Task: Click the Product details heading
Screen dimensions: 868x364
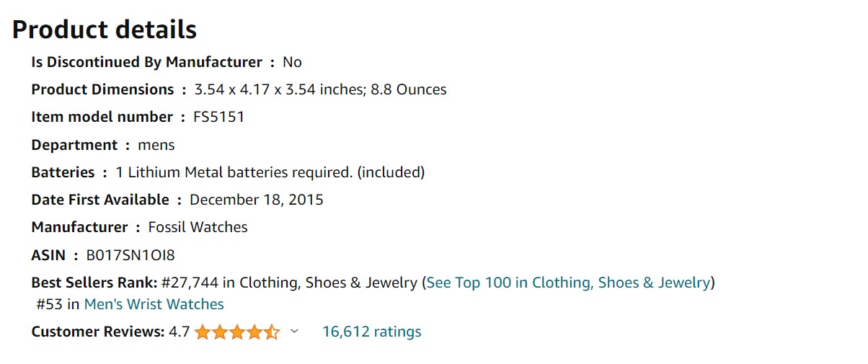Action: [105, 30]
